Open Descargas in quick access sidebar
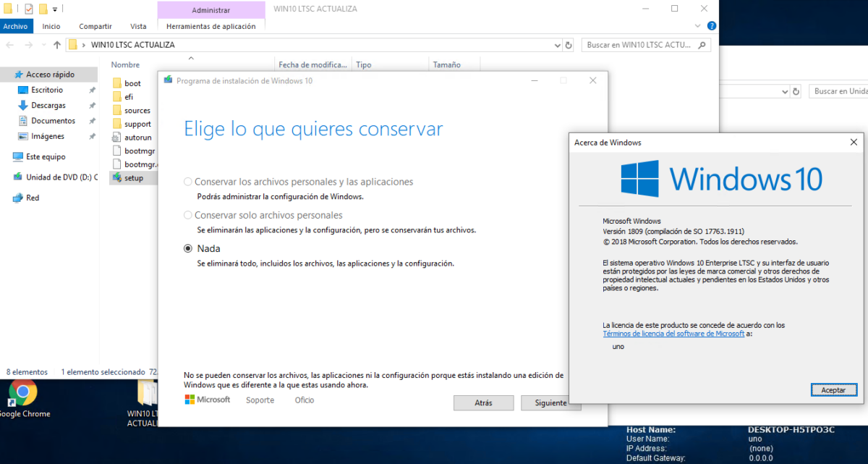Viewport: 868px width, 464px height. point(48,106)
